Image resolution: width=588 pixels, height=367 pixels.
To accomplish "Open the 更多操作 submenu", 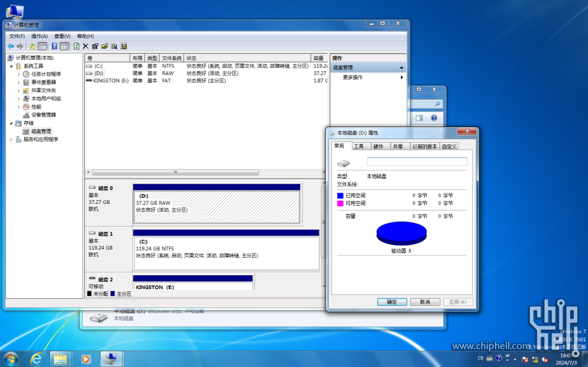I will point(367,77).
